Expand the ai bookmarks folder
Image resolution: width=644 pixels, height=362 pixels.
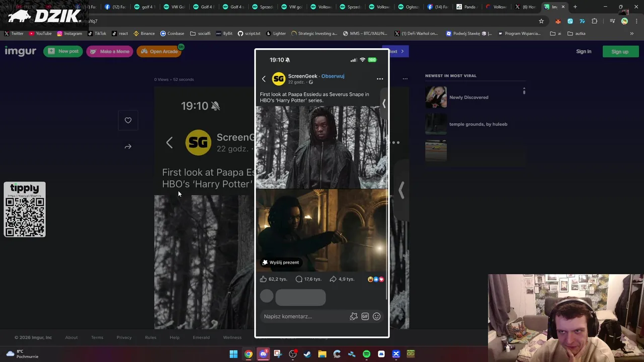click(555, 34)
